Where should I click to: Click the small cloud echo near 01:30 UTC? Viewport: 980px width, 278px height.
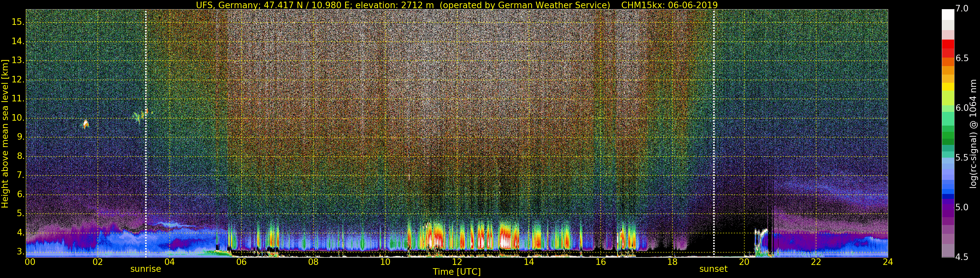[x=86, y=124]
